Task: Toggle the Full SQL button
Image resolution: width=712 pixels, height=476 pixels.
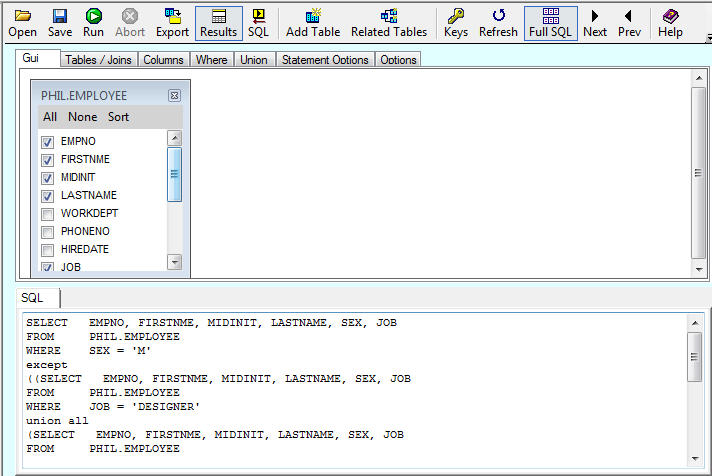Action: pos(551,23)
